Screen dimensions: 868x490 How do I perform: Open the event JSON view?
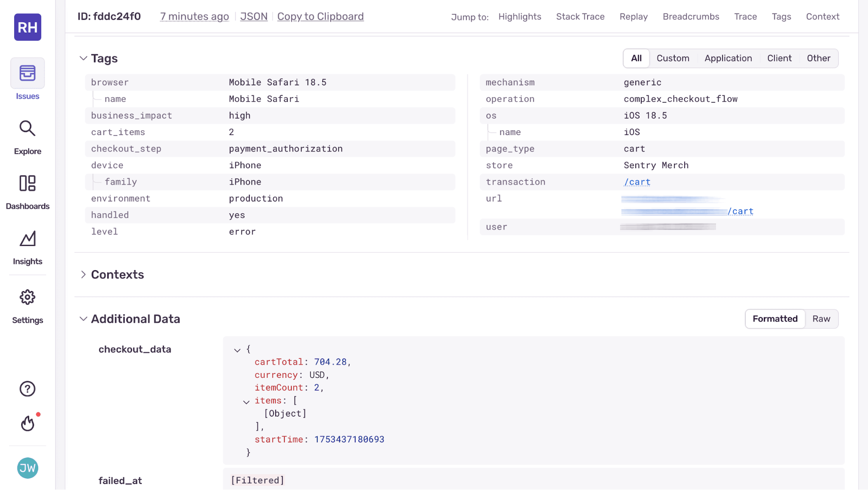coord(254,16)
